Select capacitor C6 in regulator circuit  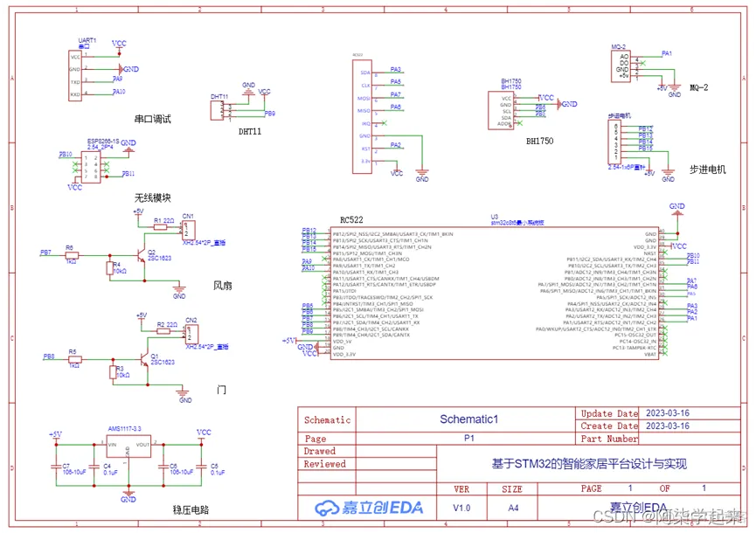163,466
